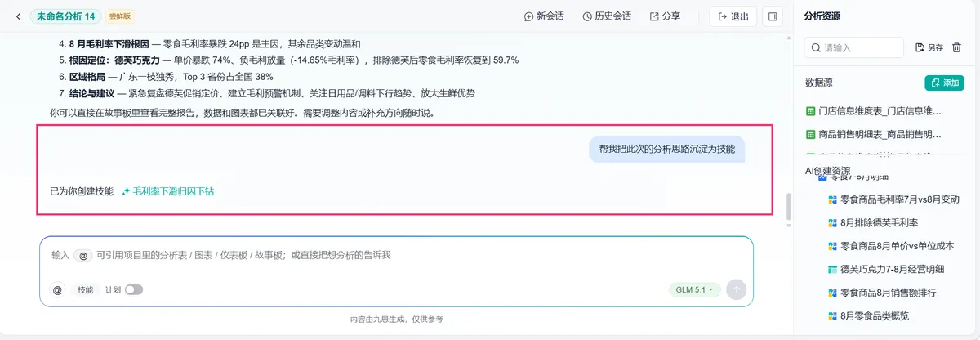Click table icon beside 德芙巧克力7-8月经营明细

tap(832, 269)
